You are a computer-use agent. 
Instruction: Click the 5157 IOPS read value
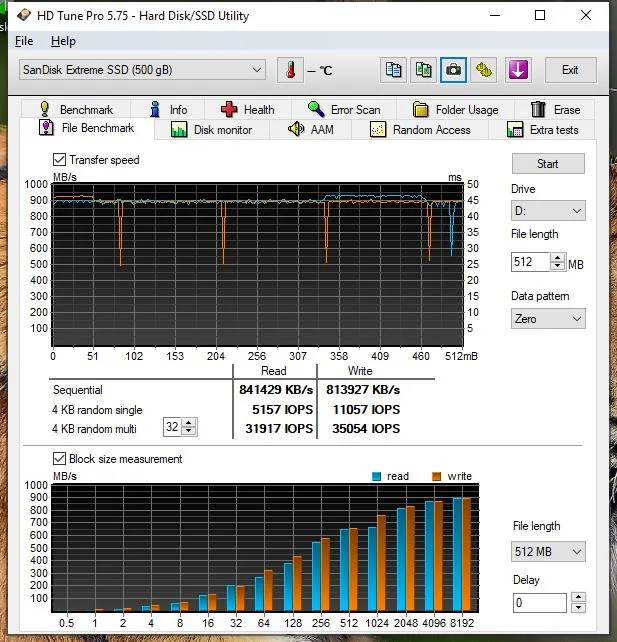coord(283,409)
